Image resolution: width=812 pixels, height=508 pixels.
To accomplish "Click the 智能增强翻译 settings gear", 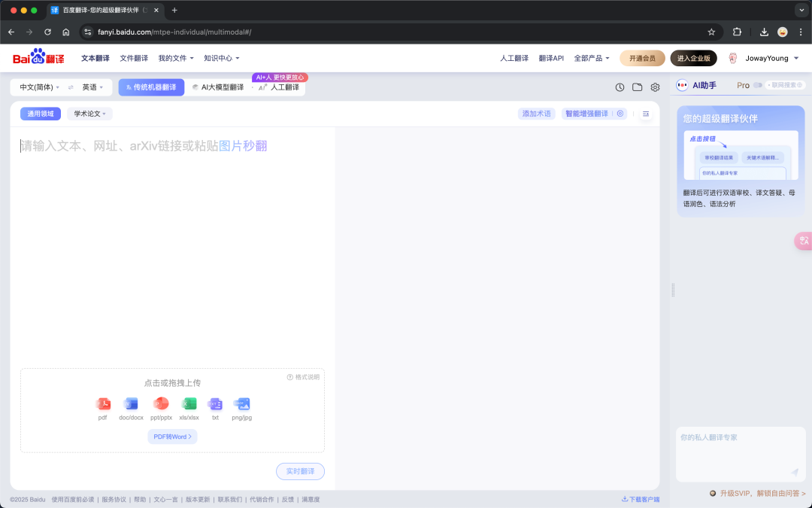I will point(620,114).
